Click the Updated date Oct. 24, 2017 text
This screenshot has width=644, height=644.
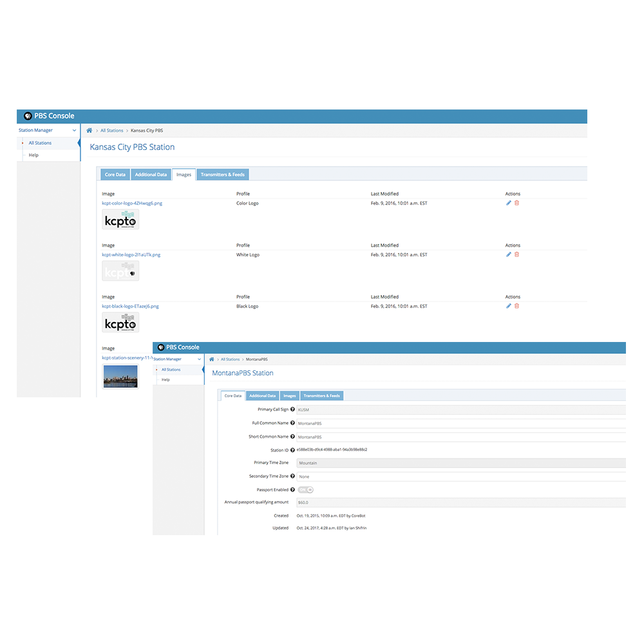tap(332, 528)
